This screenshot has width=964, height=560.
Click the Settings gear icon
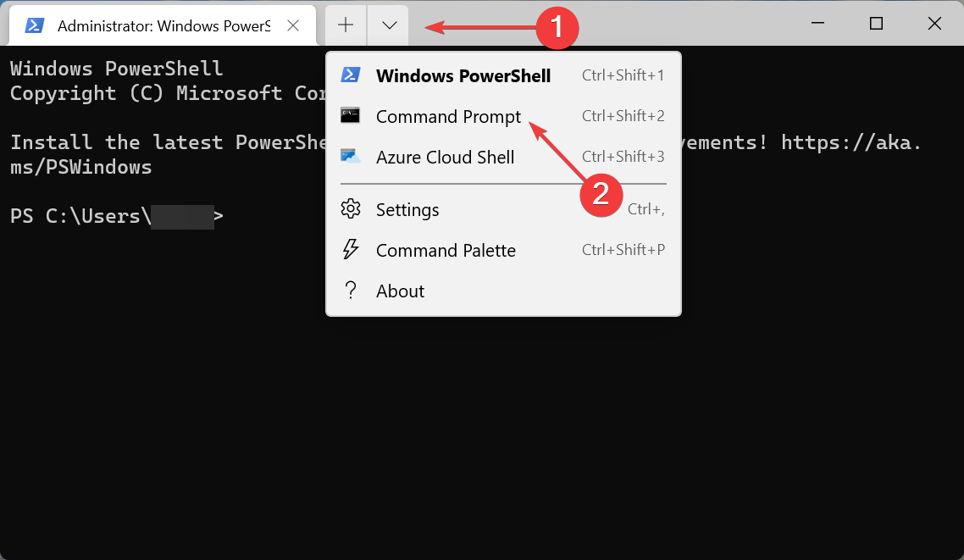(351, 209)
